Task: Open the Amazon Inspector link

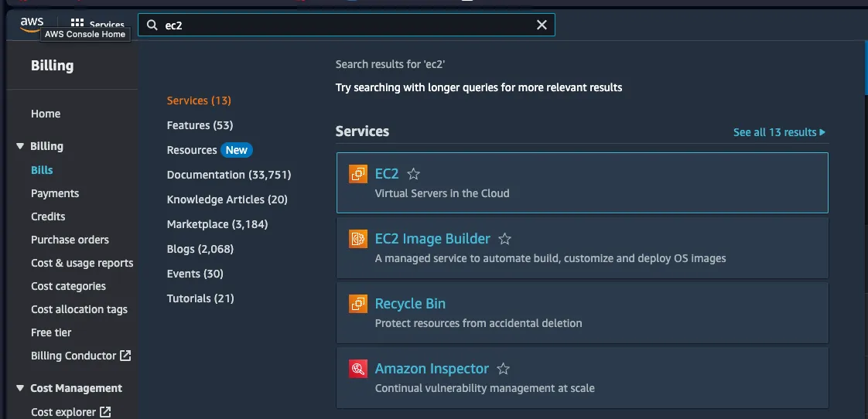Action: (432, 369)
